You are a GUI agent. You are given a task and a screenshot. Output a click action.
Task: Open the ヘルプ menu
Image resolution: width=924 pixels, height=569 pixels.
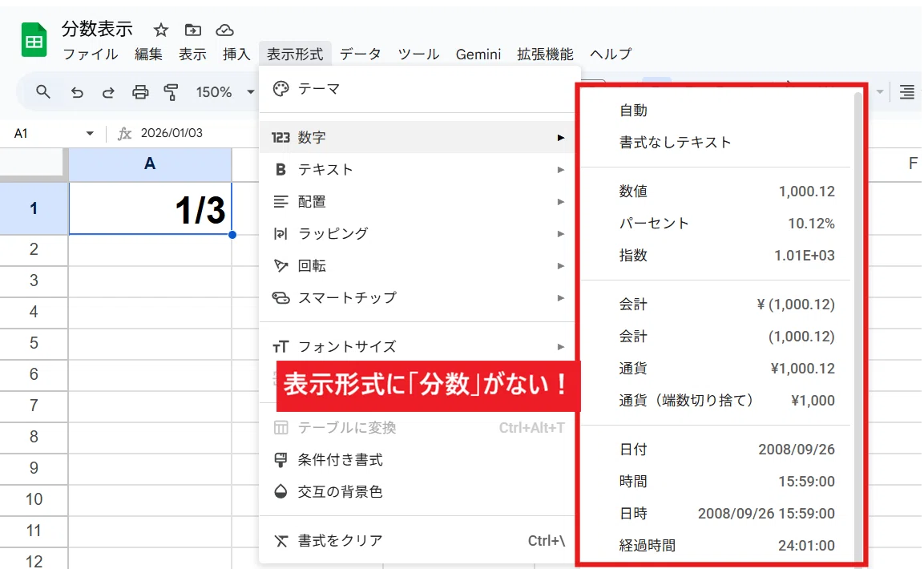[611, 54]
